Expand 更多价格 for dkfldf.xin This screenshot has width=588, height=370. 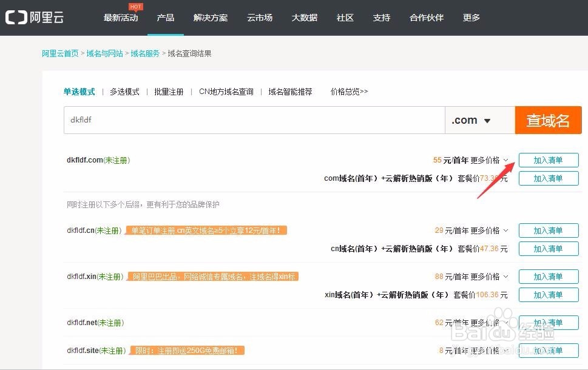489,277
